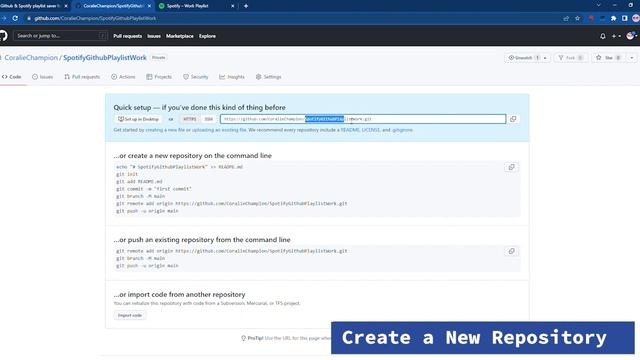Image resolution: width=640 pixels, height=360 pixels.
Task: Click the 'git init' command line
Action: point(127,174)
